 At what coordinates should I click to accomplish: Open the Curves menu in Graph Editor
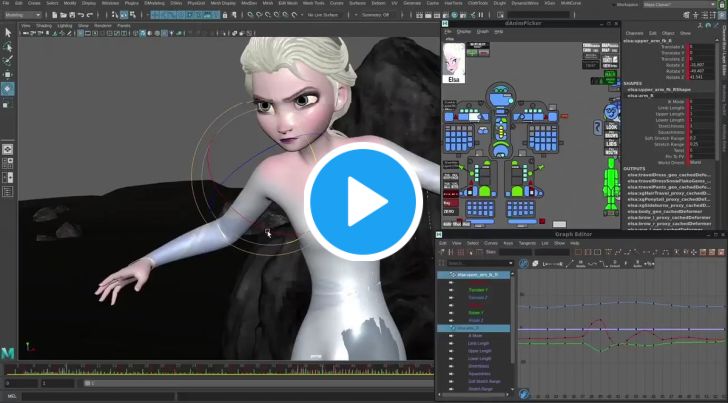pos(491,243)
